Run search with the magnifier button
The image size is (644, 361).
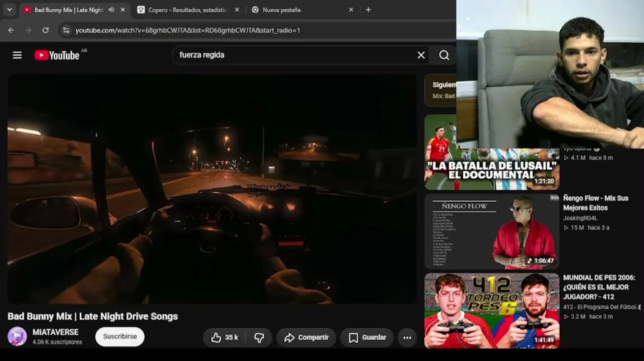444,55
